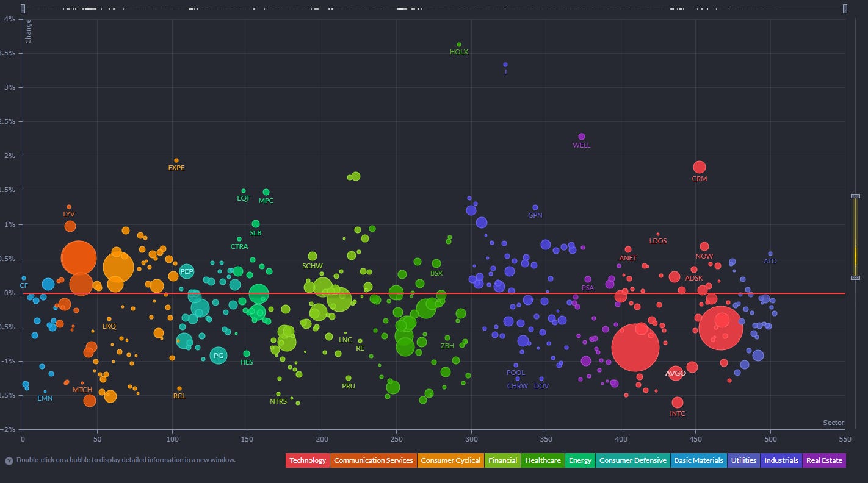Click the left handle of top range slider
This screenshot has height=483, width=868.
click(23, 9)
